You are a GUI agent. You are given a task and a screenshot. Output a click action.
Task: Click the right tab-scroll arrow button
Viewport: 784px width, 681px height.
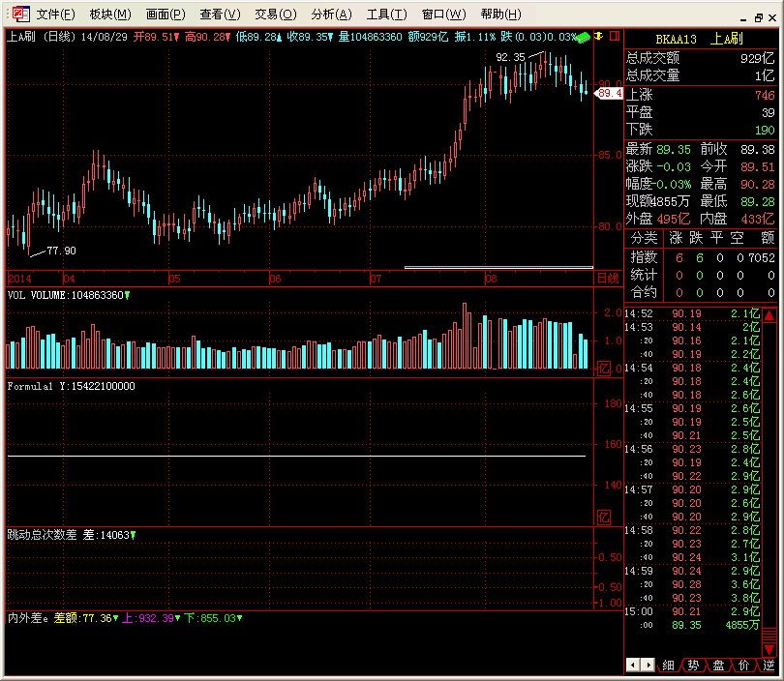[648, 665]
